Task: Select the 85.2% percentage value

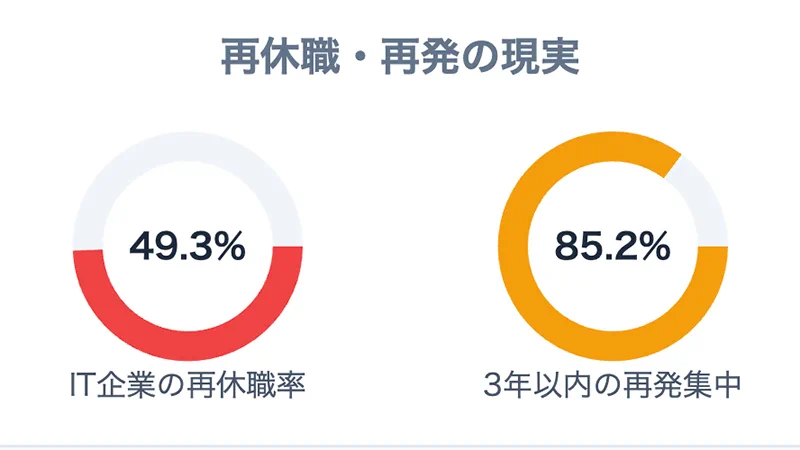Action: pos(612,245)
